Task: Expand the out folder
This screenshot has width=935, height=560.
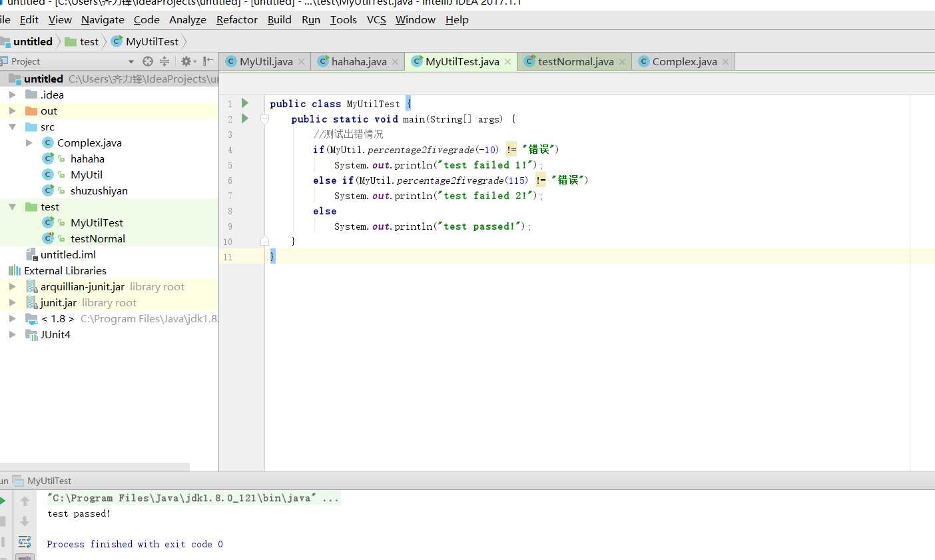Action: [x=12, y=111]
